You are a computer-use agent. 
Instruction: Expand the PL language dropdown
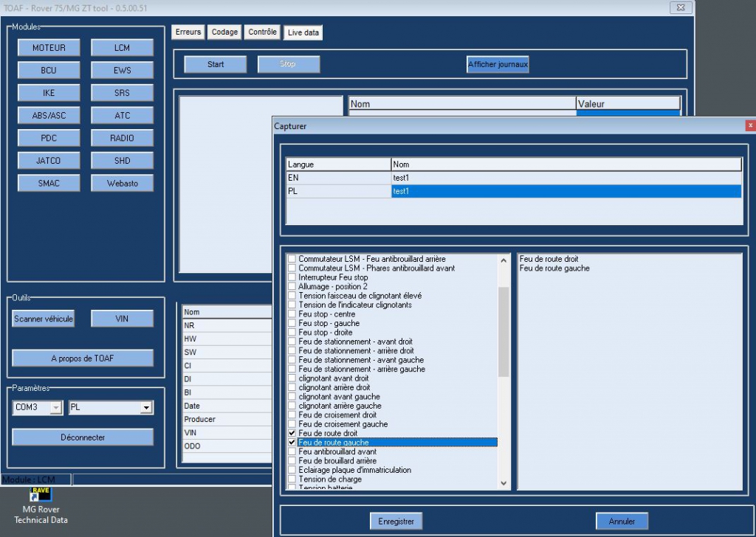click(x=146, y=408)
